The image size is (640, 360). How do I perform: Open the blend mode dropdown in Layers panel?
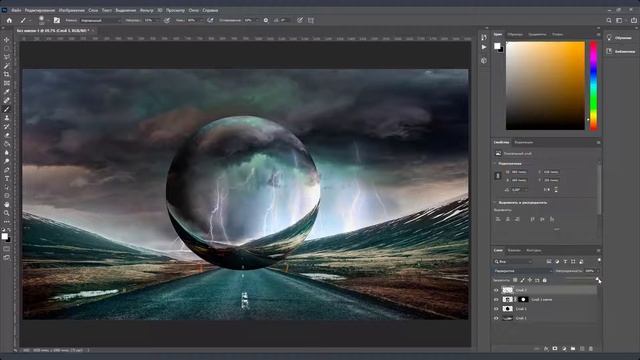click(523, 271)
